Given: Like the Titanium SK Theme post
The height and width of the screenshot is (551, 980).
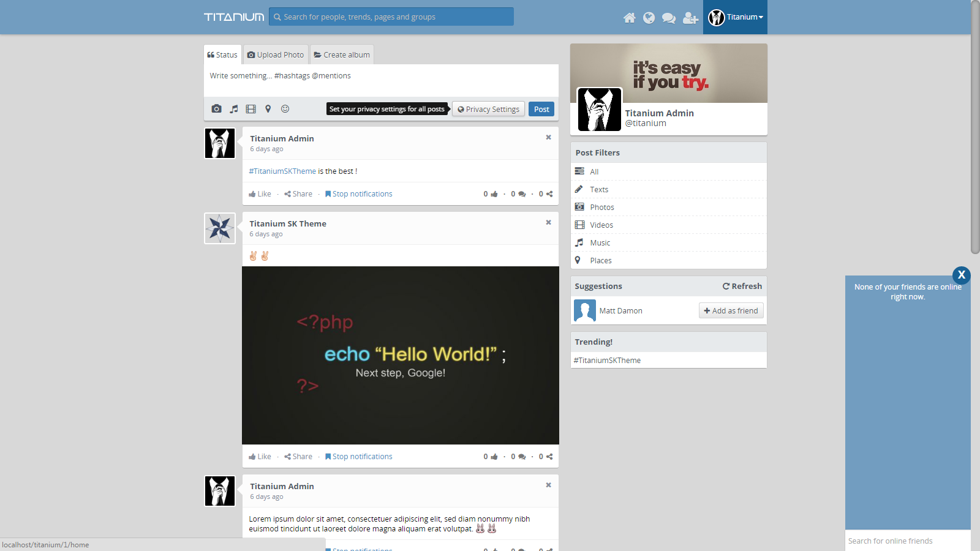Looking at the screenshot, I should (x=260, y=457).
